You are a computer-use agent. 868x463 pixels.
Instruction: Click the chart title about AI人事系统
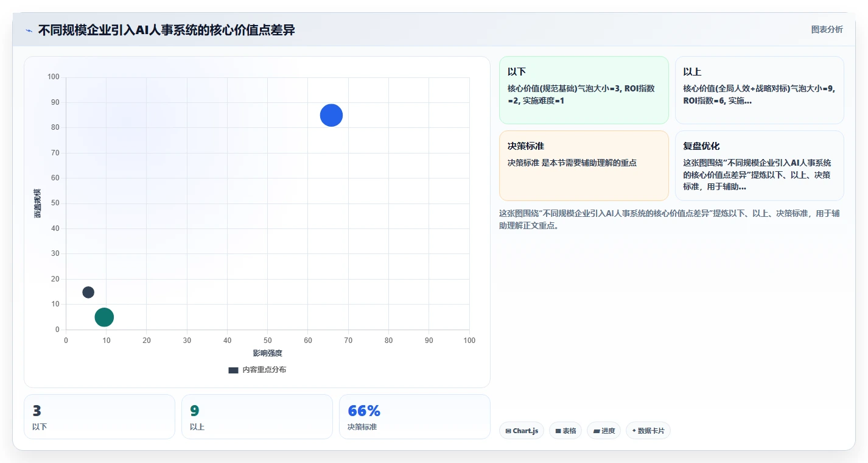tap(166, 30)
